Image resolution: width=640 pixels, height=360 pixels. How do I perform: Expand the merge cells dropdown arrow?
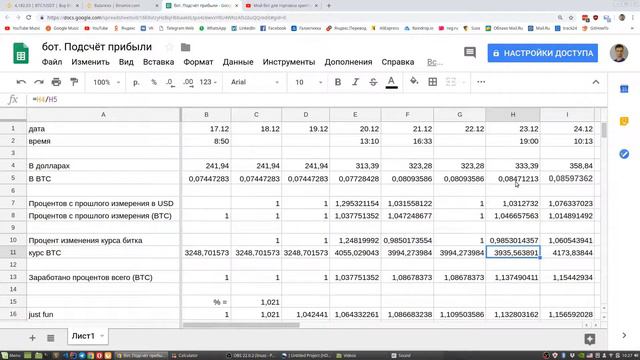click(463, 82)
